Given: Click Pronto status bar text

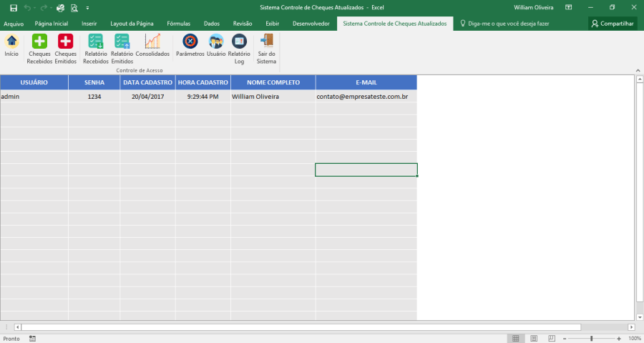Looking at the screenshot, I should 11,339.
